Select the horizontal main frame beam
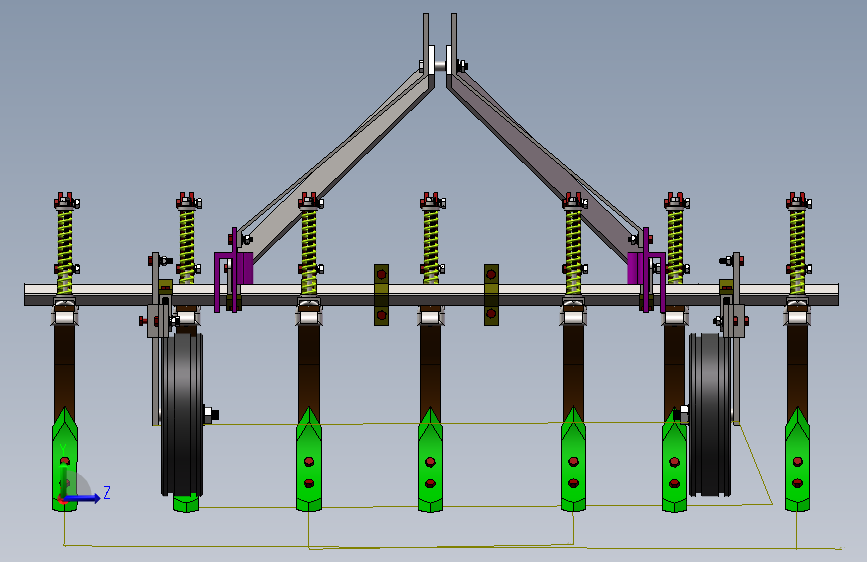 pos(431,295)
